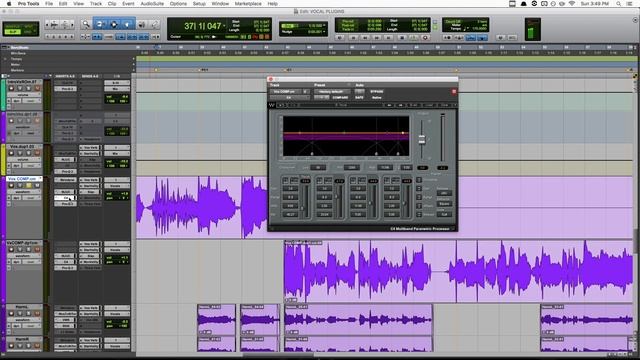Click the Waves Load button
Image resolution: width=640 pixels, height=360 pixels.
pyautogui.click(x=429, y=105)
